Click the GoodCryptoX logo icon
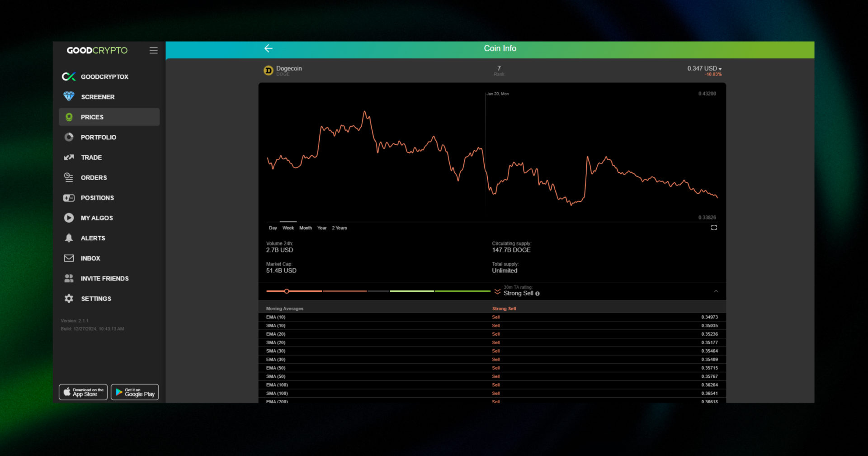868x456 pixels. coord(69,77)
